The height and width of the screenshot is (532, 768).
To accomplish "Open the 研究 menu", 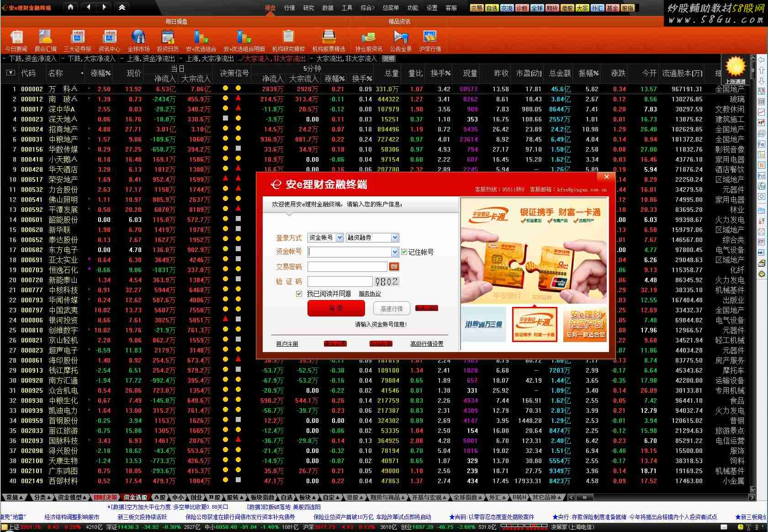I will pos(308,8).
